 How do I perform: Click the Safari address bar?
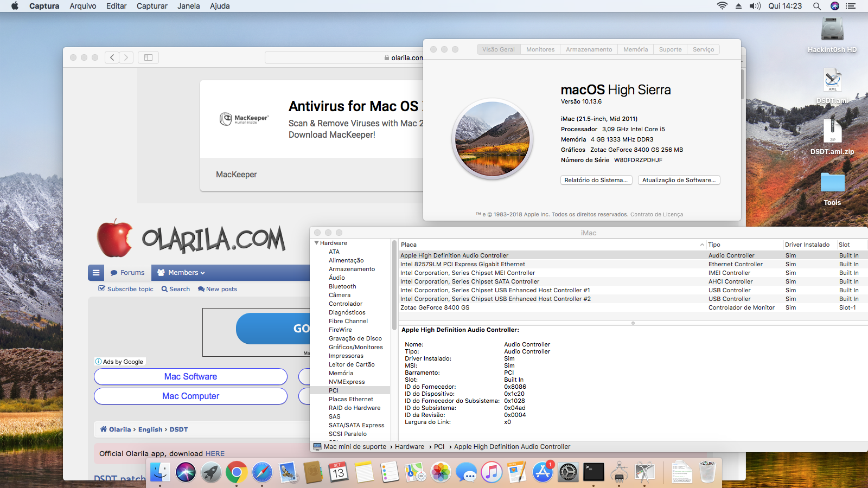[x=344, y=57]
